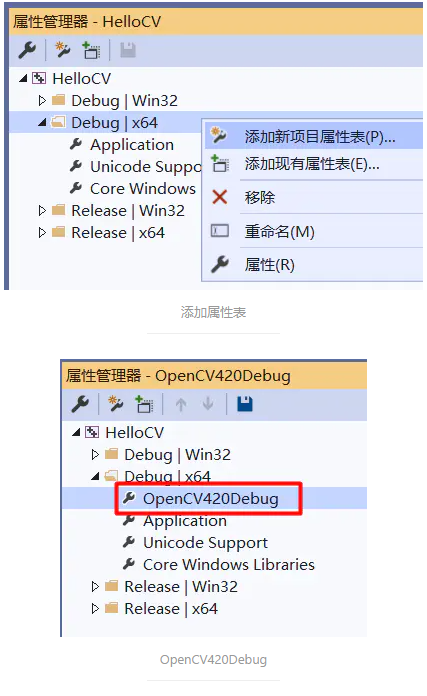The height and width of the screenshot is (696, 427).
Task: Open 属性(R) from the context menu
Action: (313, 265)
